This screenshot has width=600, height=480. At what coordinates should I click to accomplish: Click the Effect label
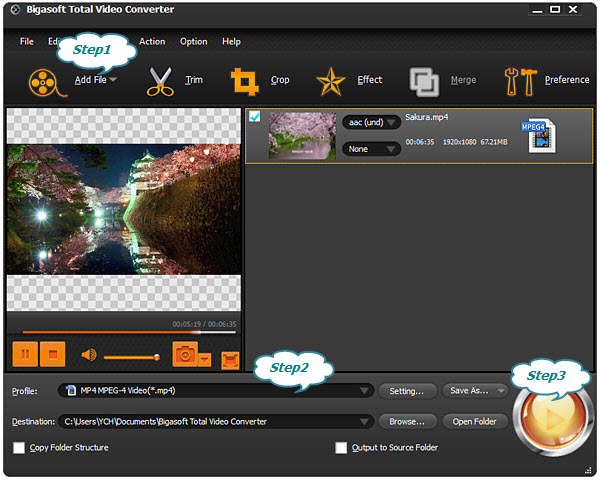pyautogui.click(x=370, y=80)
